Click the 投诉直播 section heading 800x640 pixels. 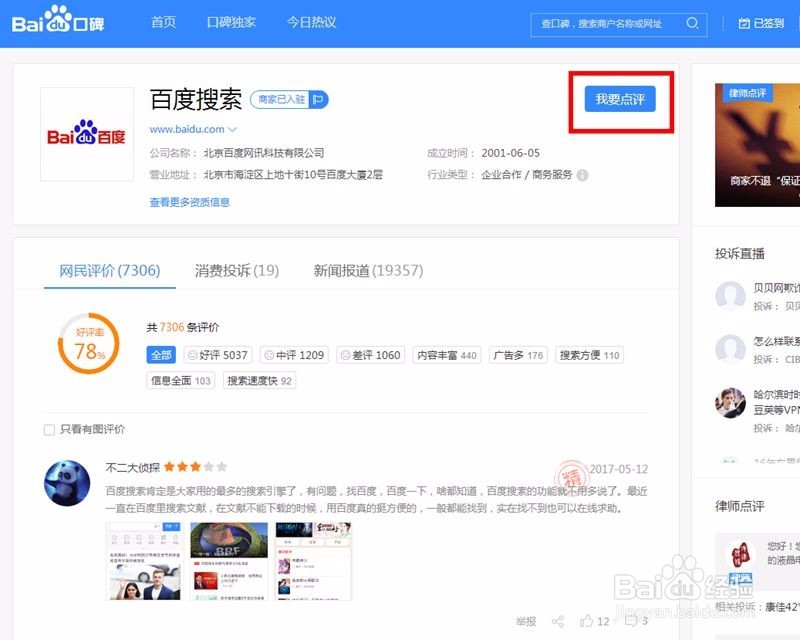pos(740,254)
